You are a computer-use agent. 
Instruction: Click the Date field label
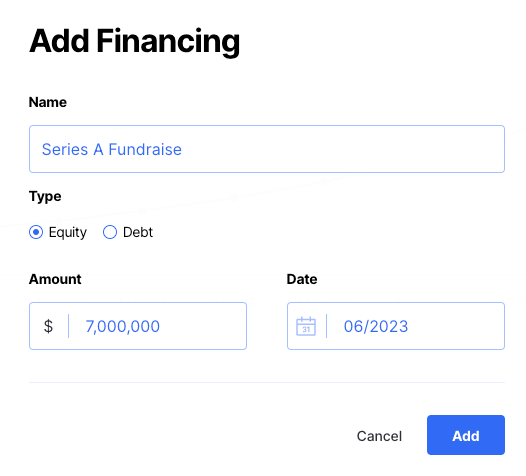pos(302,279)
